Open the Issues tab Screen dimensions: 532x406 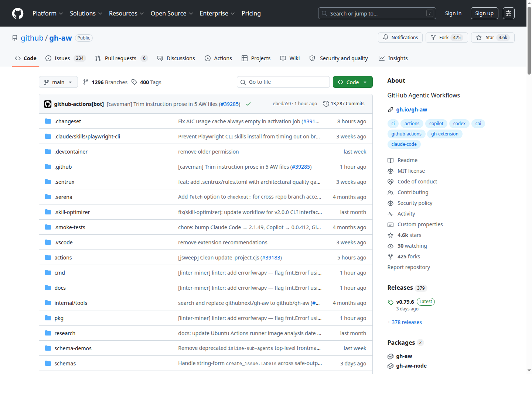point(65,58)
